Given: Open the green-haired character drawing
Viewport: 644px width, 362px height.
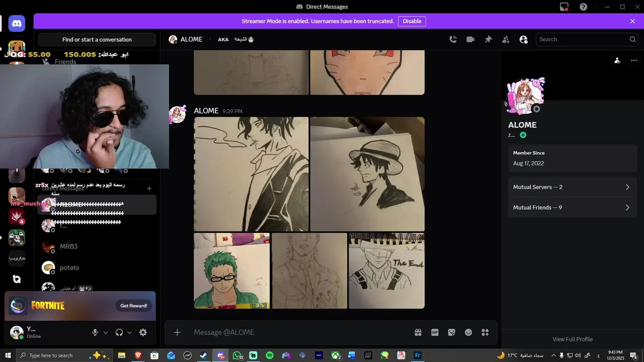Looking at the screenshot, I should coord(232,270).
